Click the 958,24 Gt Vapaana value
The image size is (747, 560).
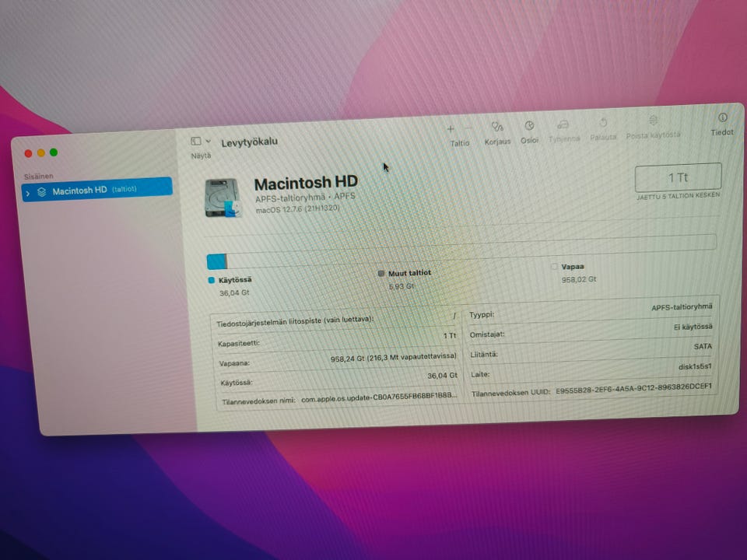click(393, 358)
